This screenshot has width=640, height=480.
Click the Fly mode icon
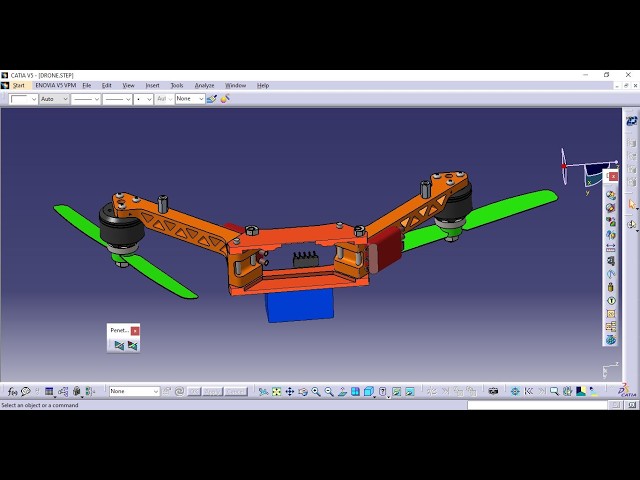pyautogui.click(x=263, y=391)
